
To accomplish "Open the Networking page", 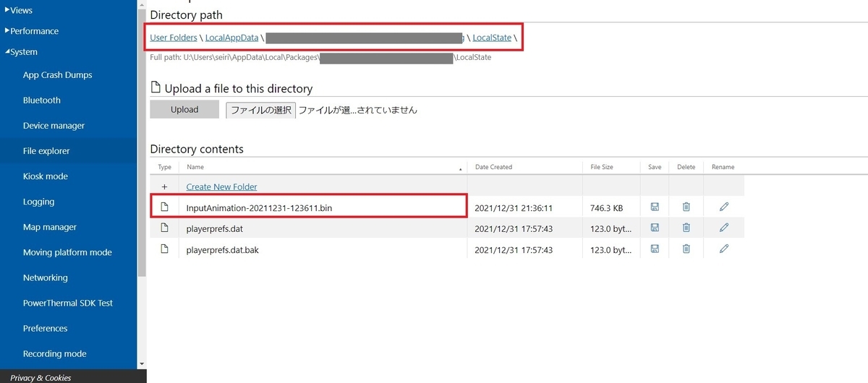I will point(46,277).
